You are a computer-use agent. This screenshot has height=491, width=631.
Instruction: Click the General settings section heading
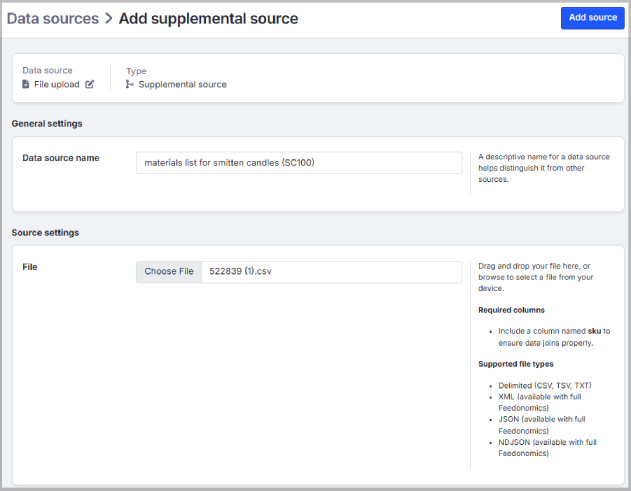pos(47,123)
